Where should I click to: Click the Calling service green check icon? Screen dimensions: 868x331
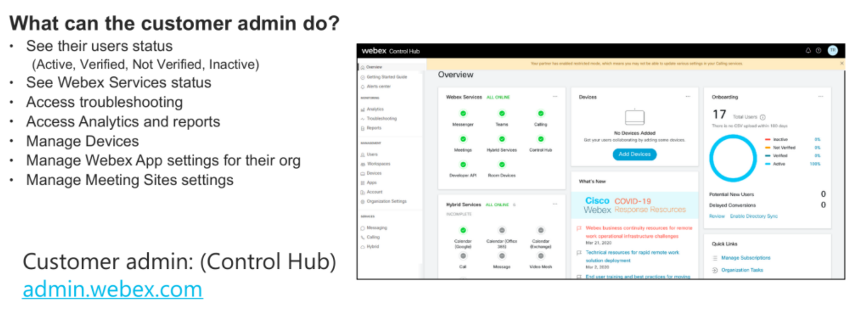pos(540,114)
